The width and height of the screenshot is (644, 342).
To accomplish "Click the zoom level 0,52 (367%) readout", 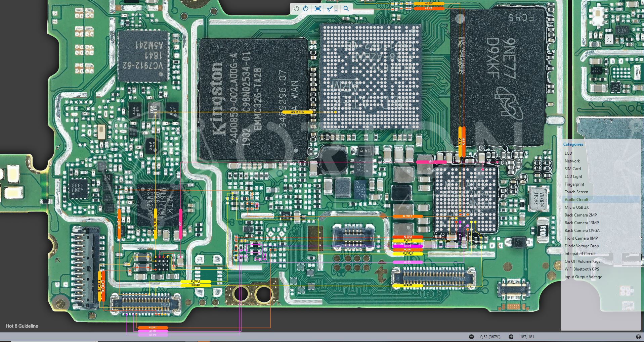I will tap(490, 337).
